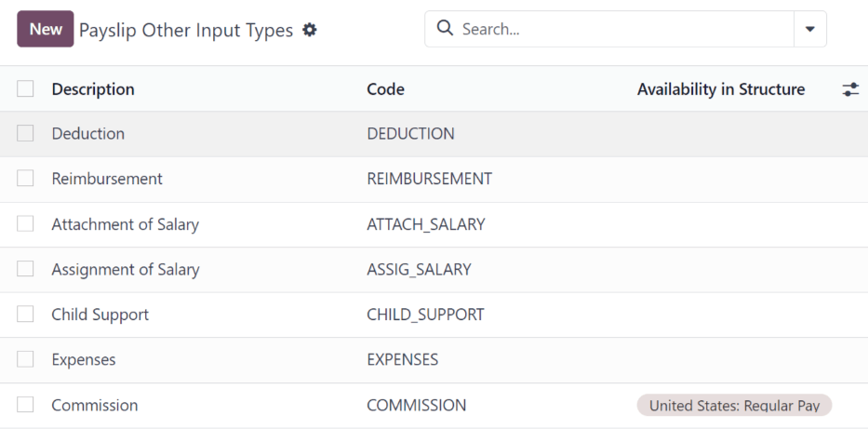Screen dimensions: 868x429
Task: Toggle the select-all checkbox in header
Action: pos(25,89)
